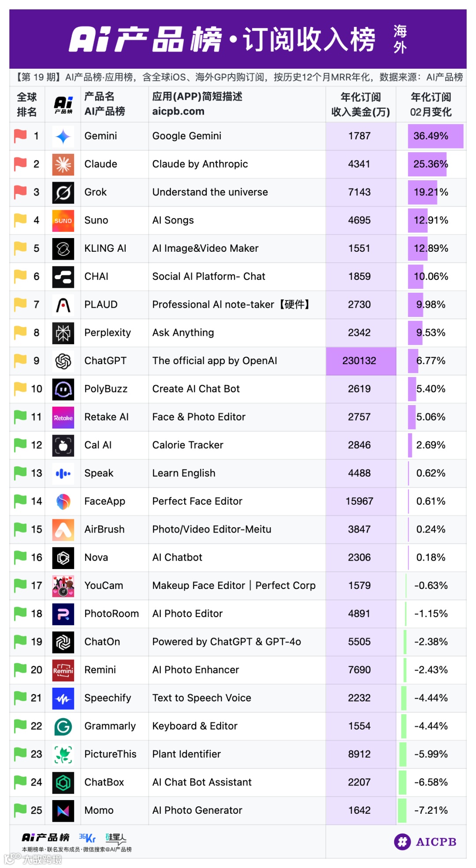
Task: Click the Gemini app icon
Action: coord(63,137)
